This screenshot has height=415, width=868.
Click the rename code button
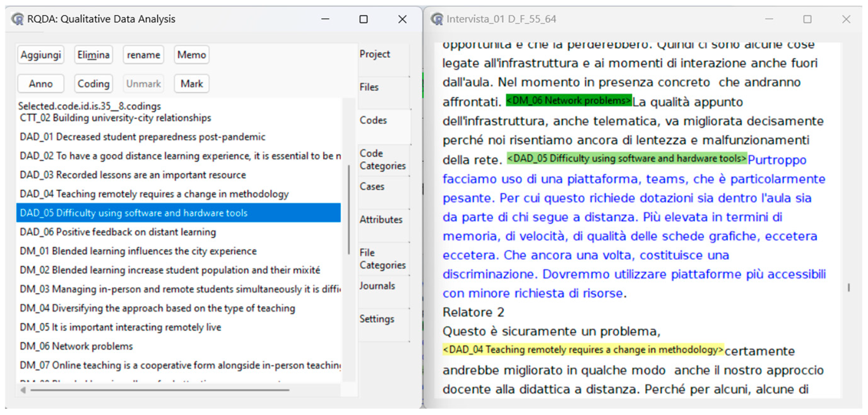[x=143, y=55]
